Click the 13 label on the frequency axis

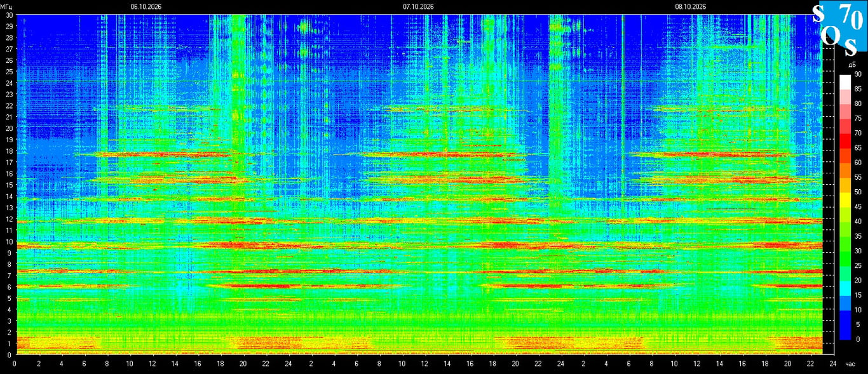[9, 208]
